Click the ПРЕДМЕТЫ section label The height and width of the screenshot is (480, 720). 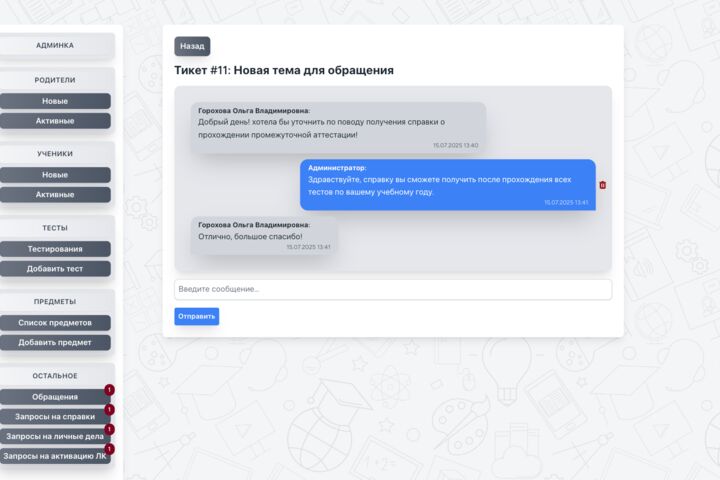coord(55,302)
